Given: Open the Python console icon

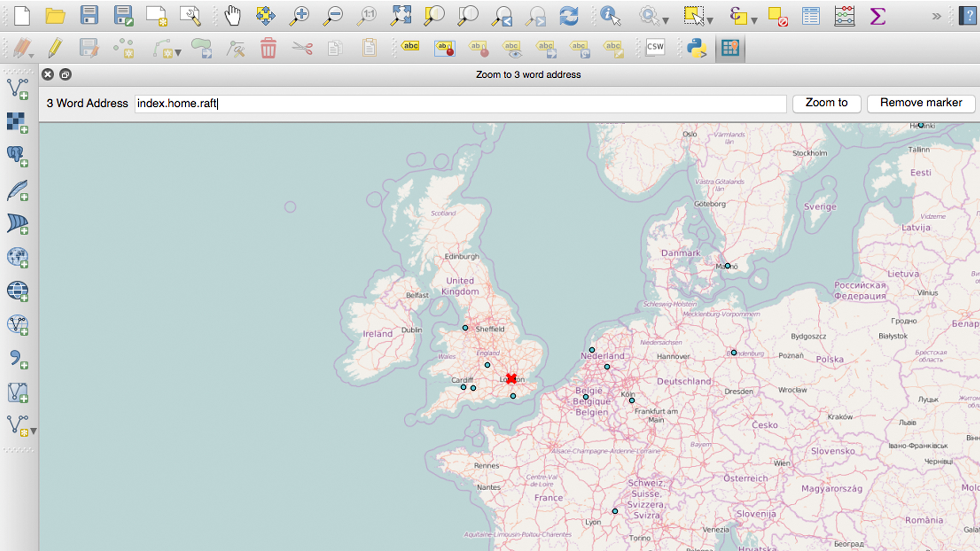Looking at the screenshot, I should coord(697,48).
